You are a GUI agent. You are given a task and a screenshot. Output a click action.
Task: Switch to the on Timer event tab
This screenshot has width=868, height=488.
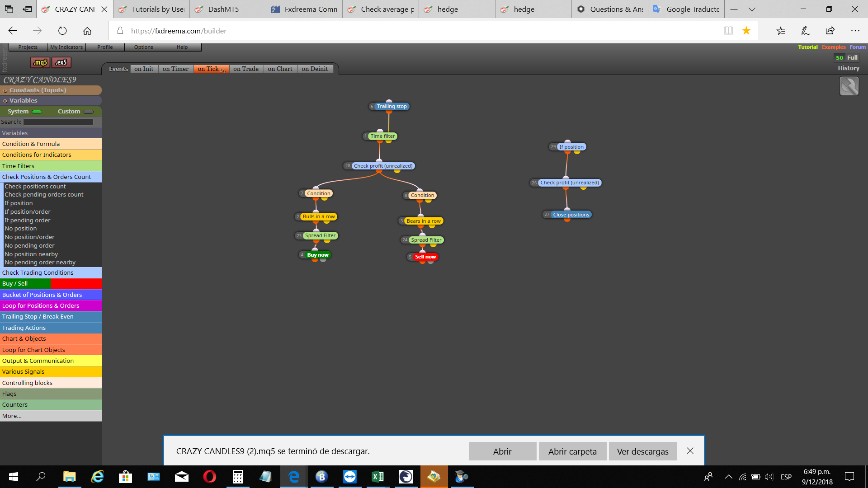[175, 69]
